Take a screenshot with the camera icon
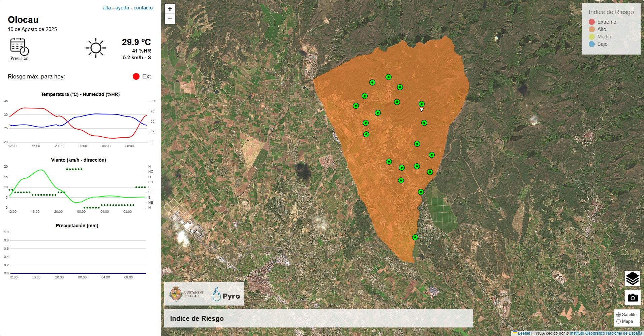The height and width of the screenshot is (336, 644). point(633,297)
